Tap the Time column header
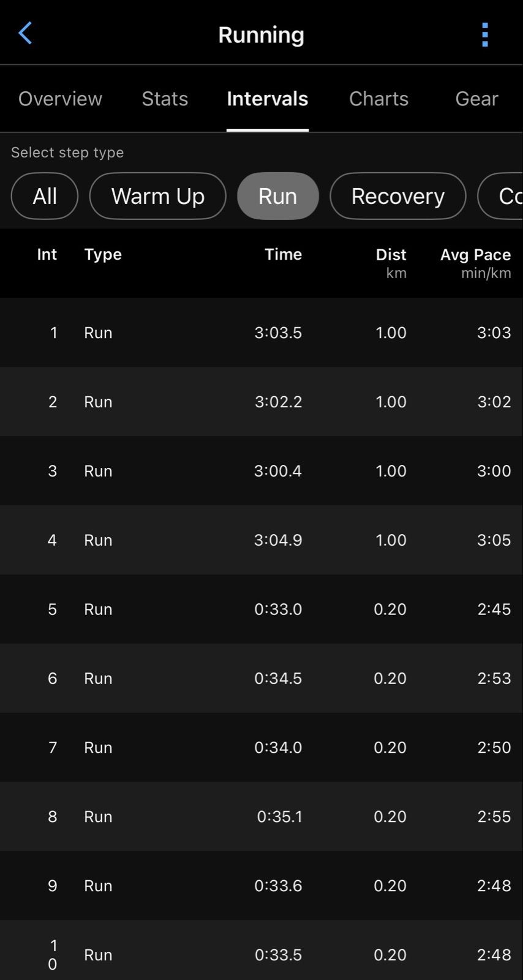 [x=283, y=254]
